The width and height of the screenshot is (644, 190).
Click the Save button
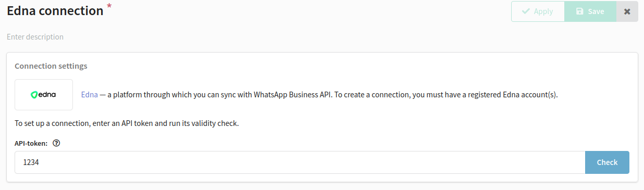tap(590, 11)
